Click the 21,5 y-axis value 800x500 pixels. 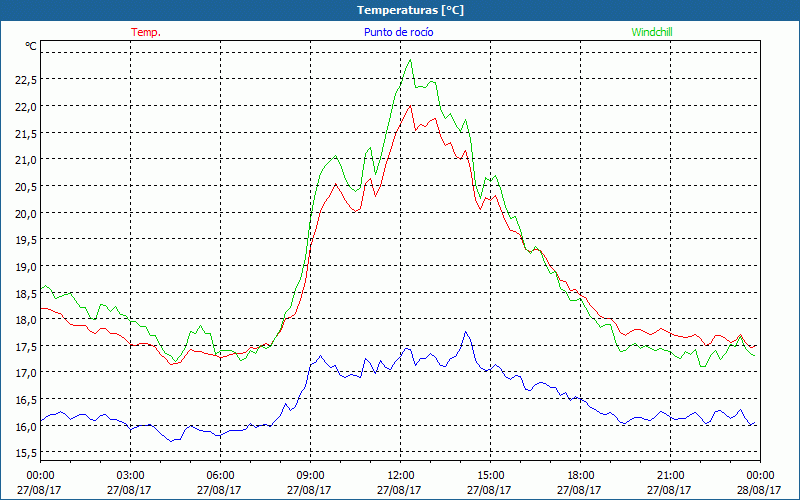pos(25,133)
